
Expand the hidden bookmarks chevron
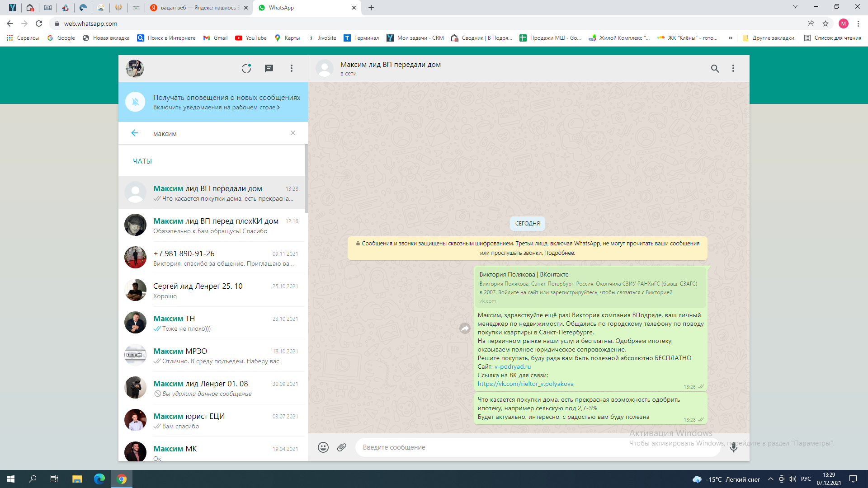click(x=730, y=38)
